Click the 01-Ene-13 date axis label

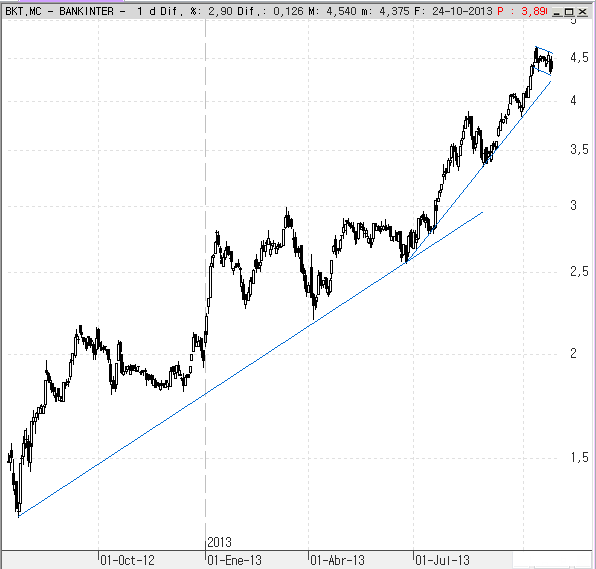point(235,560)
